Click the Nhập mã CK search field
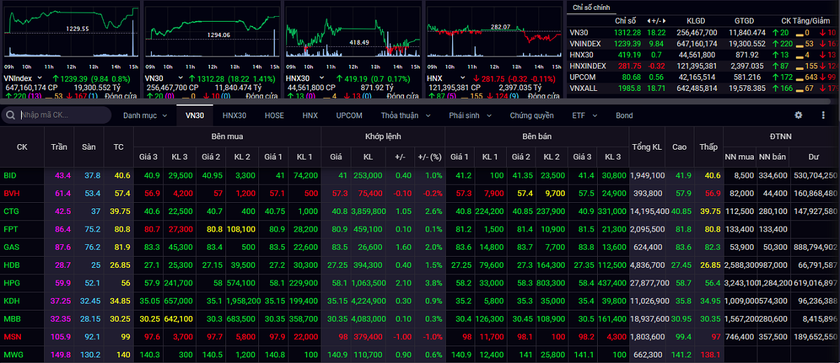840x363 pixels. coord(59,115)
